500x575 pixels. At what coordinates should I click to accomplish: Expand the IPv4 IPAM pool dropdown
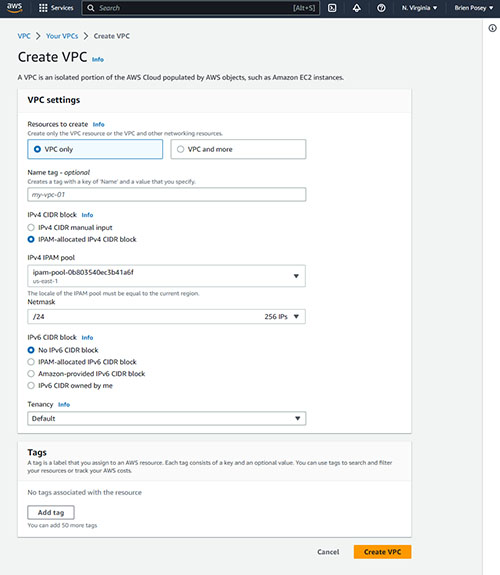tap(166, 276)
